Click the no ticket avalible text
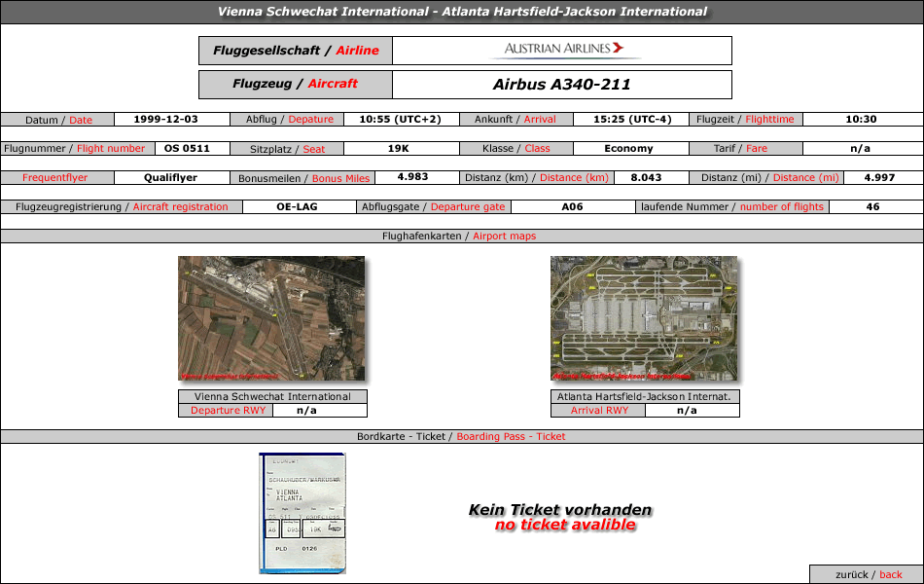 565,525
